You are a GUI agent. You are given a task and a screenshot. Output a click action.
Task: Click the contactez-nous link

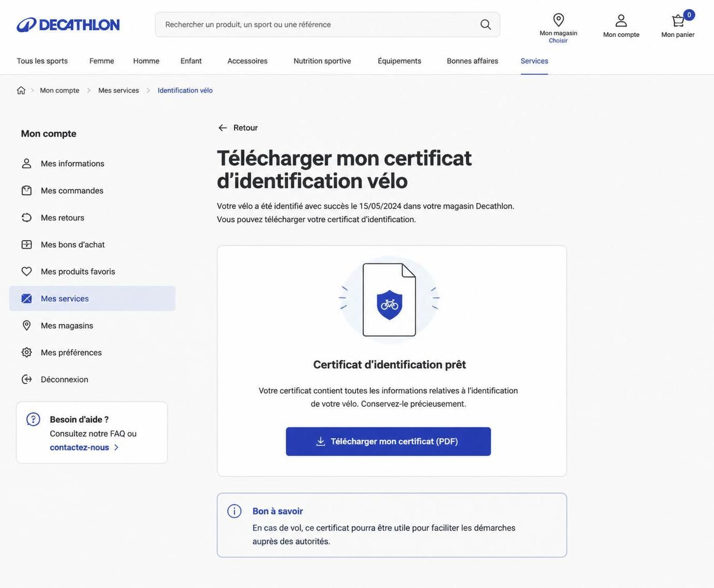click(80, 447)
